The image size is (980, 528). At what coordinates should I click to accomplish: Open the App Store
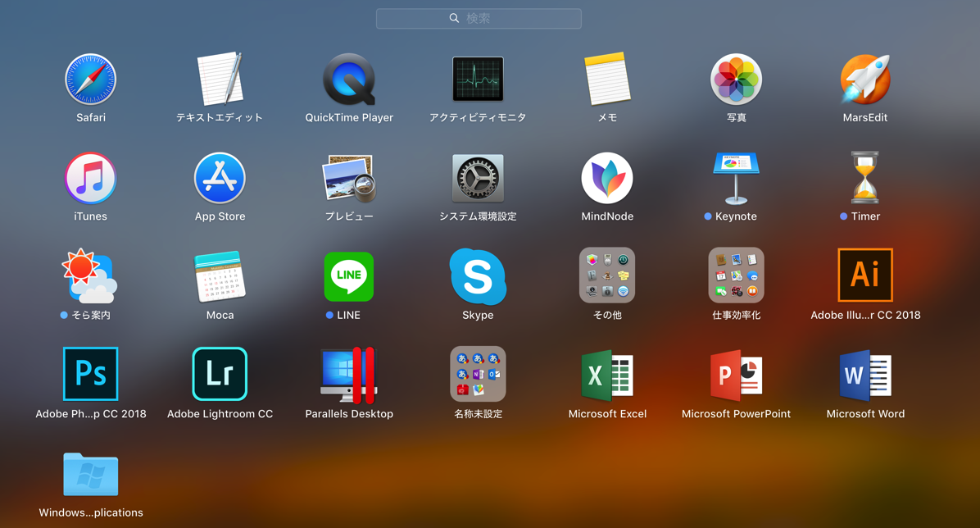pyautogui.click(x=220, y=178)
